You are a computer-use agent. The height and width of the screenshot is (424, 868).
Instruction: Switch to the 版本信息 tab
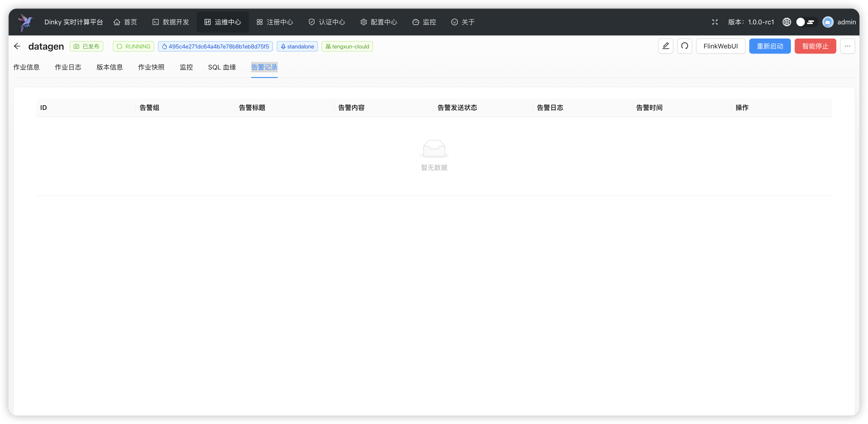(110, 67)
